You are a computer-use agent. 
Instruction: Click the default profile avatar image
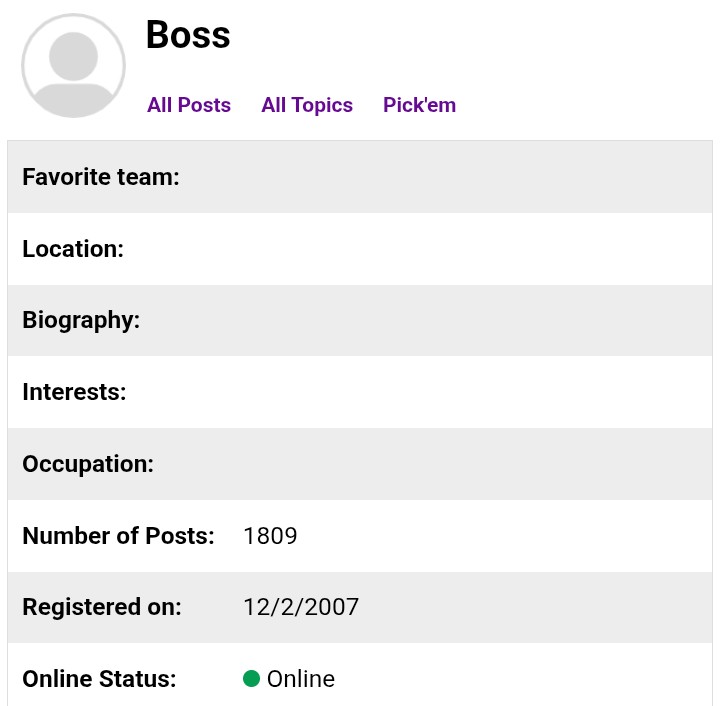[x=73, y=66]
